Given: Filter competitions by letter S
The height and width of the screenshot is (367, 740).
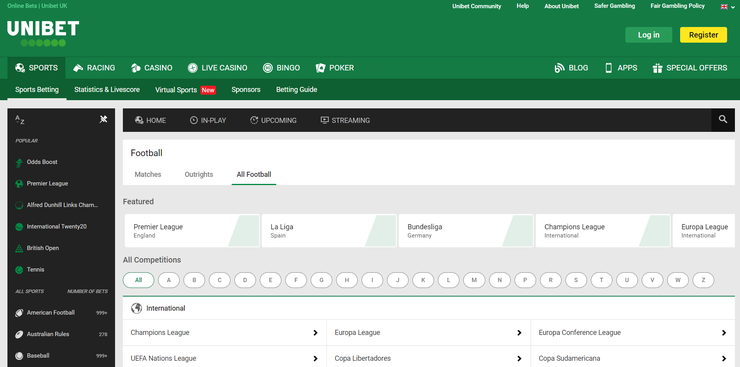Looking at the screenshot, I should pos(576,280).
